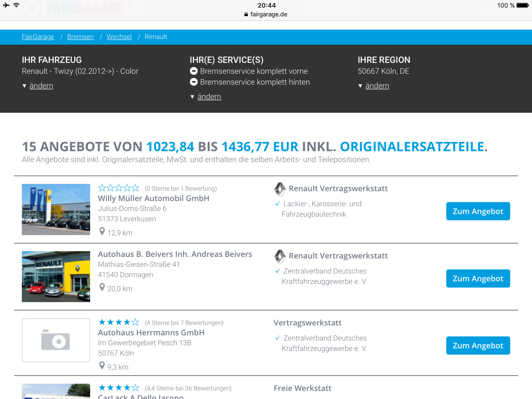The height and width of the screenshot is (399, 532).
Task: Open Bremsen breadcrumb link
Action: (x=80, y=37)
